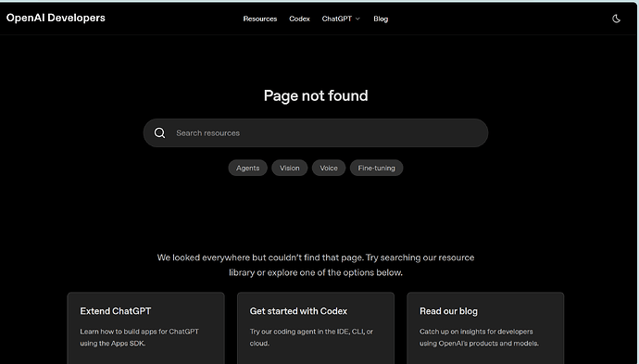Select the Fine-tuning tag chip
Viewport: 639px width, 364px height.
(376, 168)
